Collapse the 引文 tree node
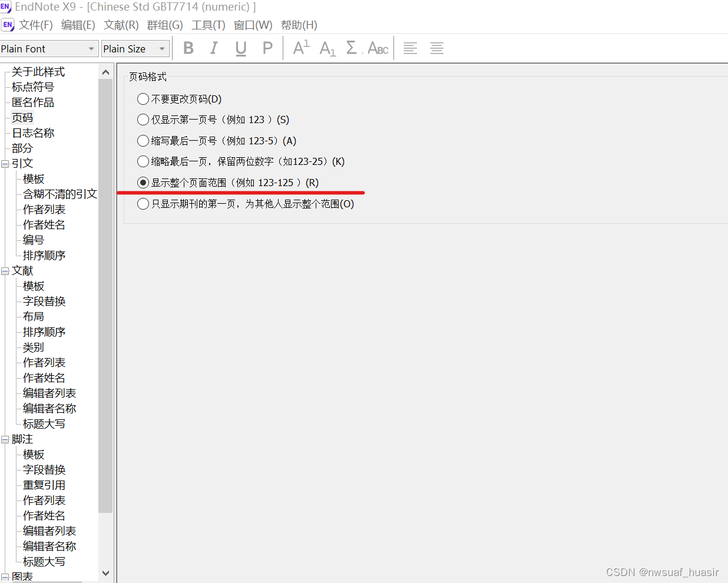The width and height of the screenshot is (728, 583). 5,164
